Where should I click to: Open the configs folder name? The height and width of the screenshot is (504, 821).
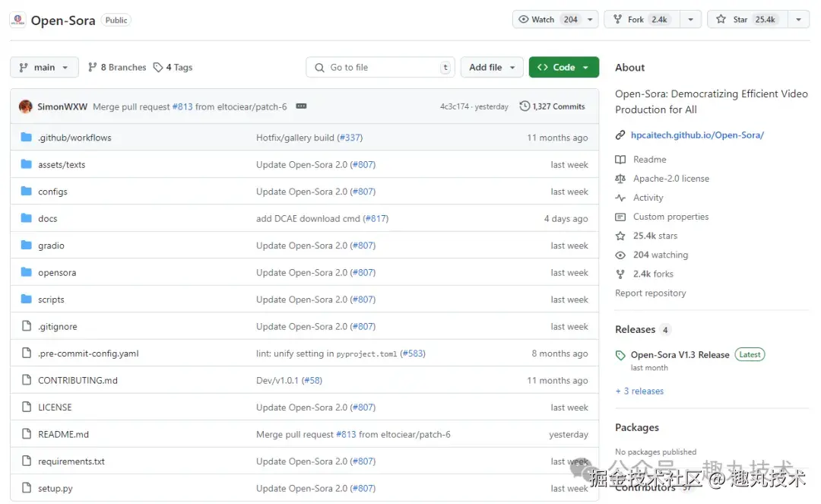52,192
